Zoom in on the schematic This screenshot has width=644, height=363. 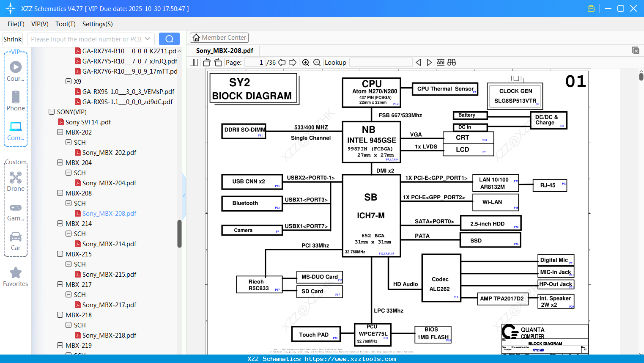pos(306,63)
